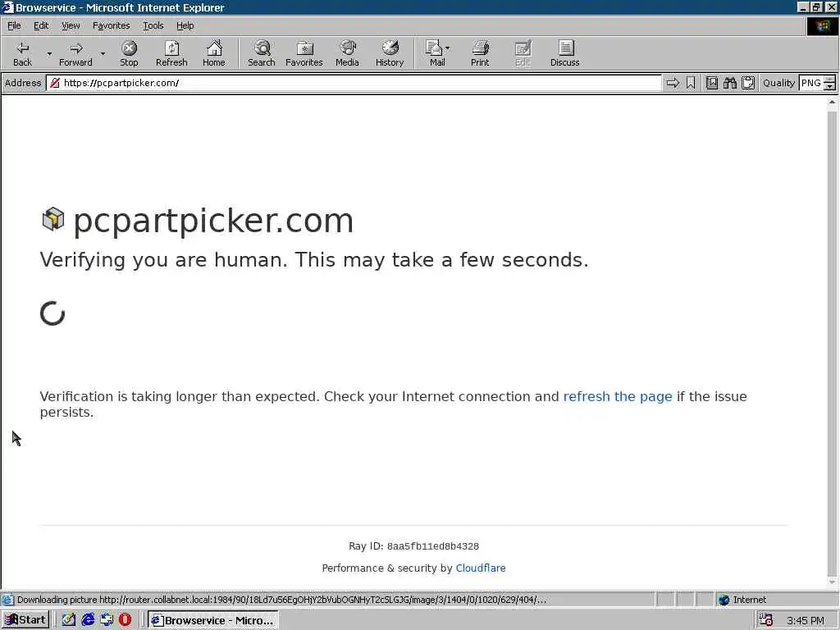Image resolution: width=840 pixels, height=630 pixels.
Task: Launch Internet Explorer from quick launch
Action: 88,620
